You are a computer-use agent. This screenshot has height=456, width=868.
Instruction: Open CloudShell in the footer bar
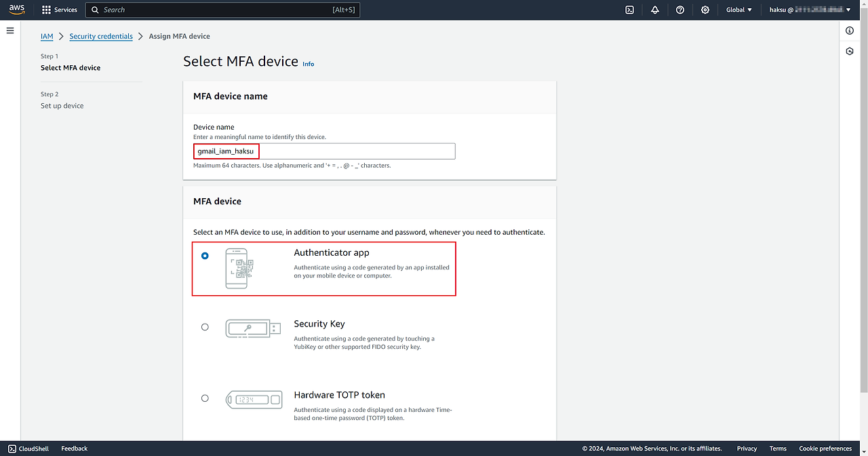[28, 449]
